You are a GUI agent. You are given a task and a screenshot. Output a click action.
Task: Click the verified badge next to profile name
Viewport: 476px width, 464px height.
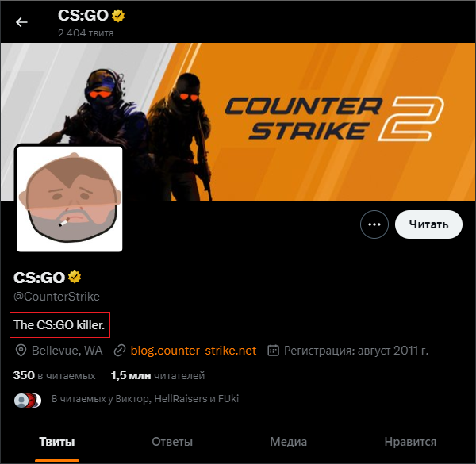[x=75, y=277]
